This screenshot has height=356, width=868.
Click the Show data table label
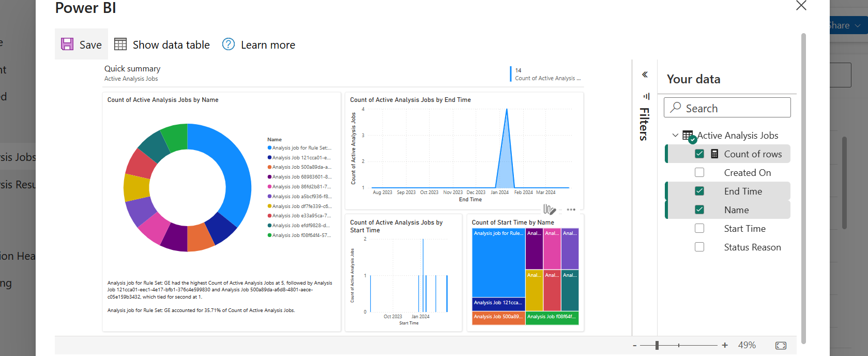[x=171, y=45]
